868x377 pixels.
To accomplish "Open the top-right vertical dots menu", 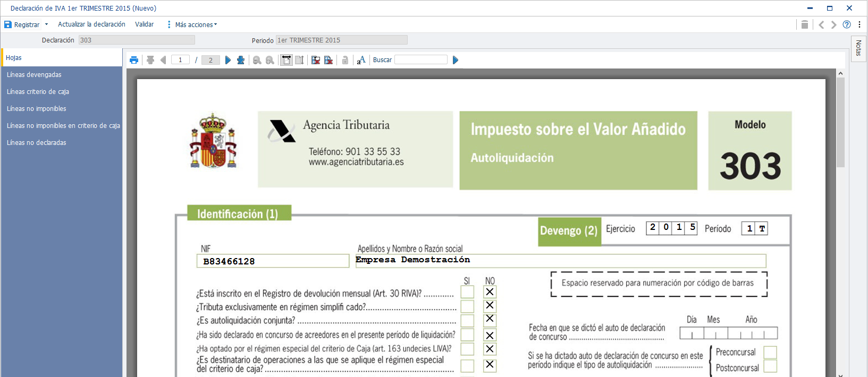I will pos(859,24).
